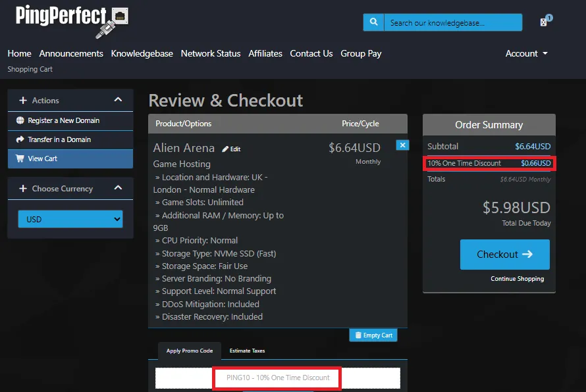
Task: Click View Cart sidebar item
Action: tap(70, 159)
